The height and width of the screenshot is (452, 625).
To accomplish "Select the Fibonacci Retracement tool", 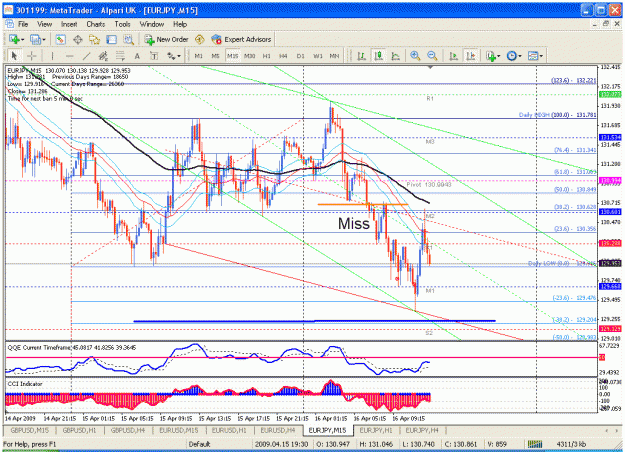I will [x=120, y=56].
